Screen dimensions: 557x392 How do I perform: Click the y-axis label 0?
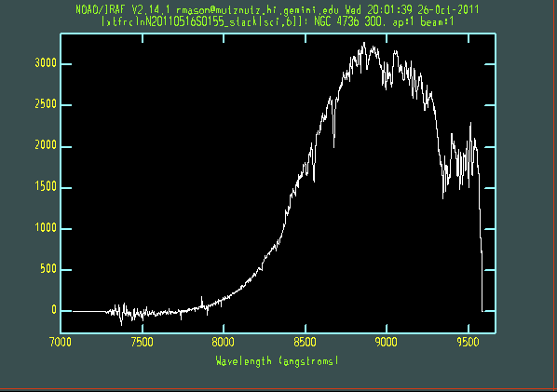pos(54,310)
